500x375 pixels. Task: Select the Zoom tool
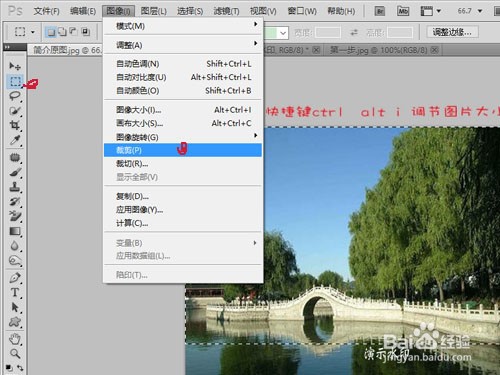coord(15,353)
